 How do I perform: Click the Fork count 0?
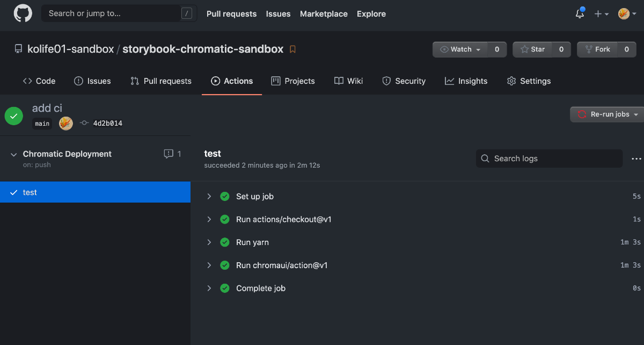626,49
